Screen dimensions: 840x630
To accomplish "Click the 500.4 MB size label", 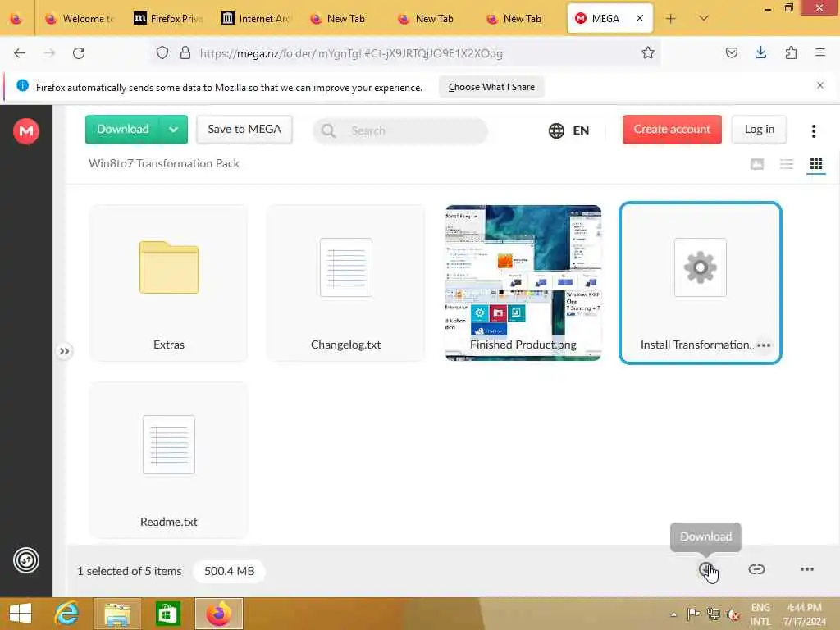I will click(x=230, y=571).
